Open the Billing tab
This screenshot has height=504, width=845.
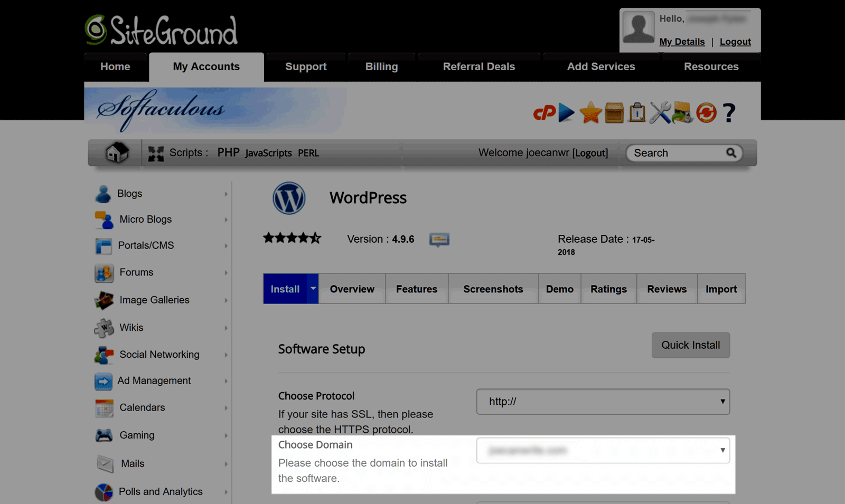point(381,67)
